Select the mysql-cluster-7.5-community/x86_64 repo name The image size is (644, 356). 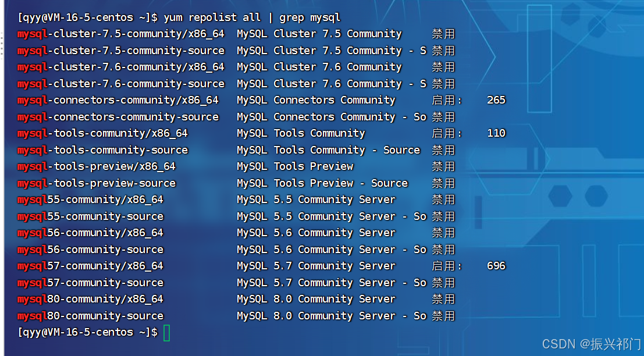[x=121, y=34]
